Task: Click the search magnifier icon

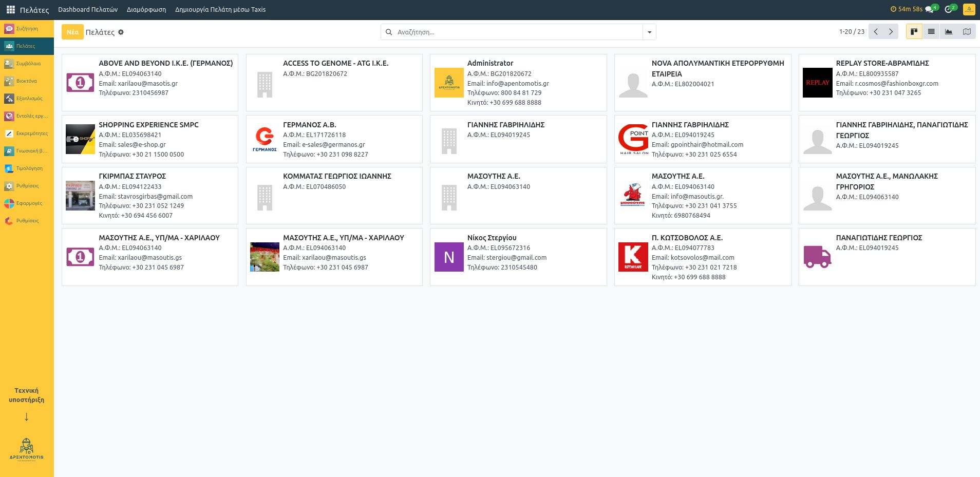Action: 389,32
